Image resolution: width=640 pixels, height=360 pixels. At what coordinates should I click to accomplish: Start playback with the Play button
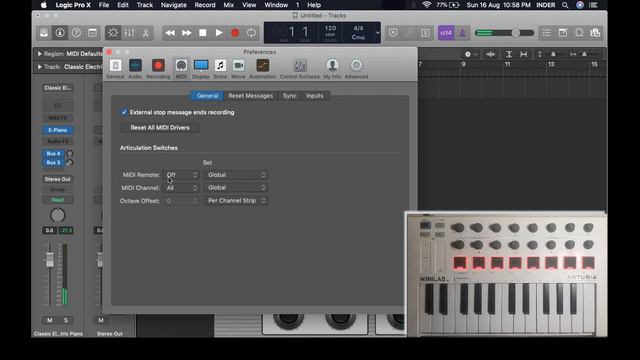coord(219,33)
